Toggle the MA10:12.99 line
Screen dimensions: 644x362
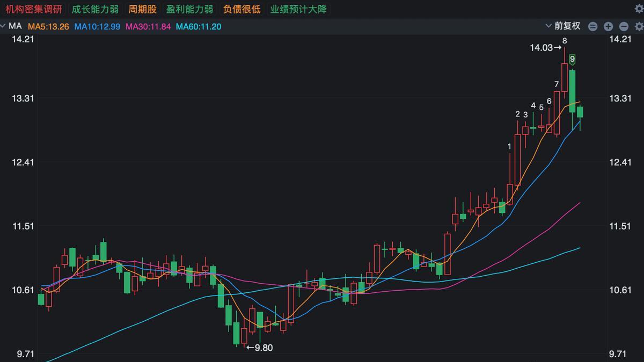[x=97, y=26]
